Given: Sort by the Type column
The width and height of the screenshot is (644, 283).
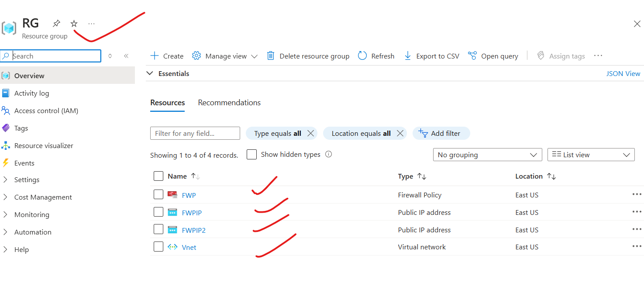Looking at the screenshot, I should coord(412,176).
